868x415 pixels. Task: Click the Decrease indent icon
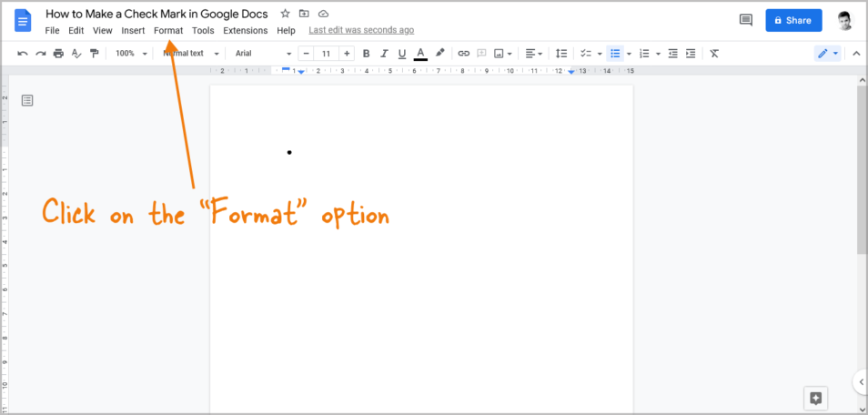click(672, 54)
